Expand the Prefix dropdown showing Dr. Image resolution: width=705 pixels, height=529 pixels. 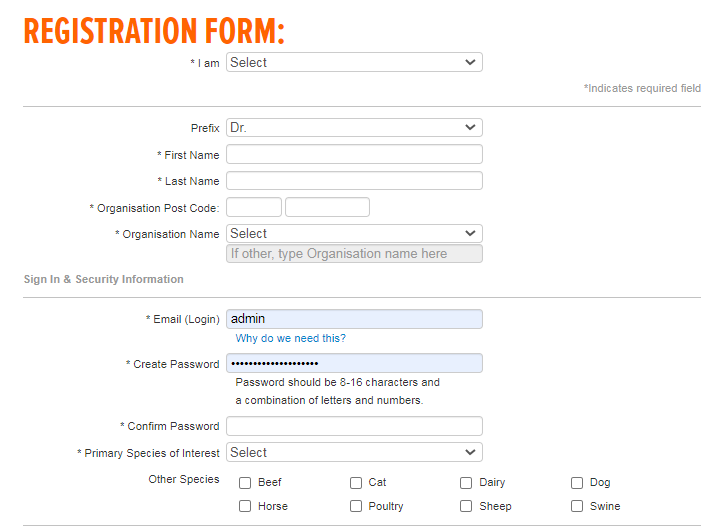coord(354,128)
